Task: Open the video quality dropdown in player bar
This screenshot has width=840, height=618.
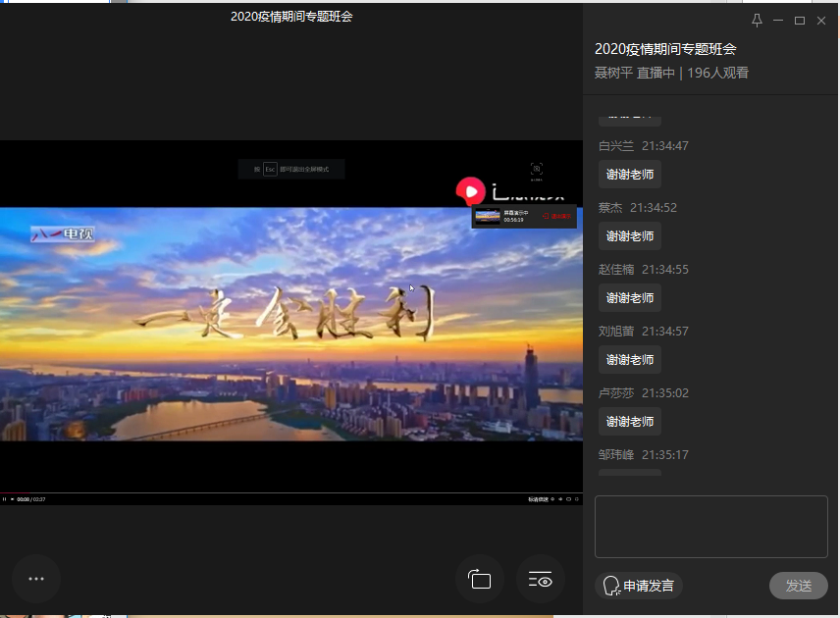Action: click(538, 499)
